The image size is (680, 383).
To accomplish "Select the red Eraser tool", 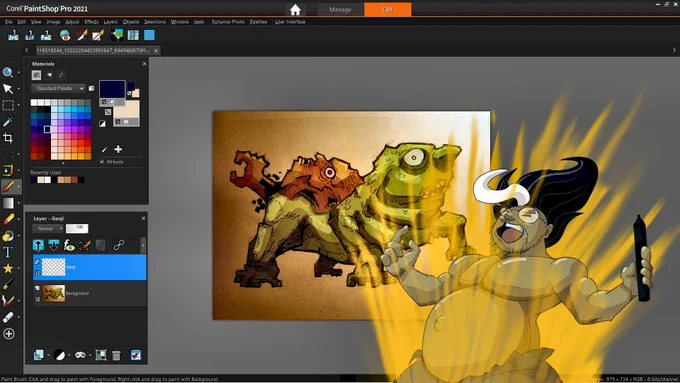I will click(x=8, y=219).
